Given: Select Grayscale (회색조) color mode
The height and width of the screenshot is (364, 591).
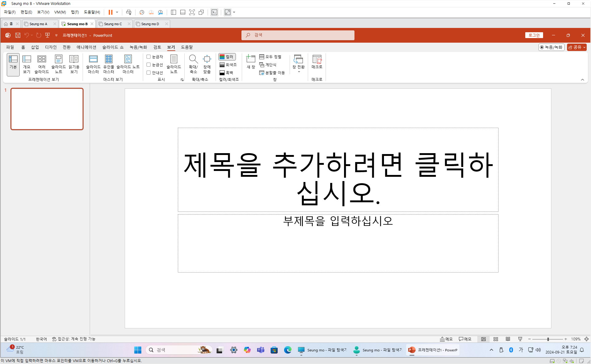Looking at the screenshot, I should (x=228, y=65).
